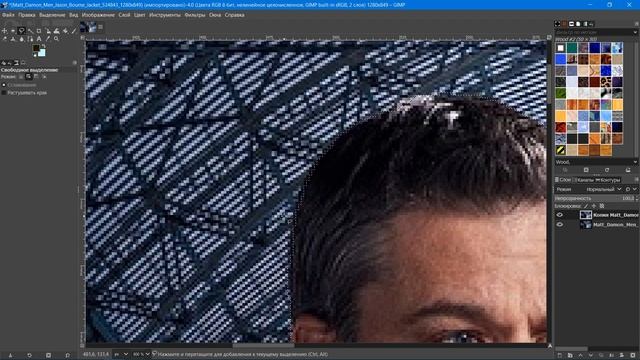Open the Файл menu
Image resolution: width=640 pixels, height=360 pixels.
click(x=8, y=15)
